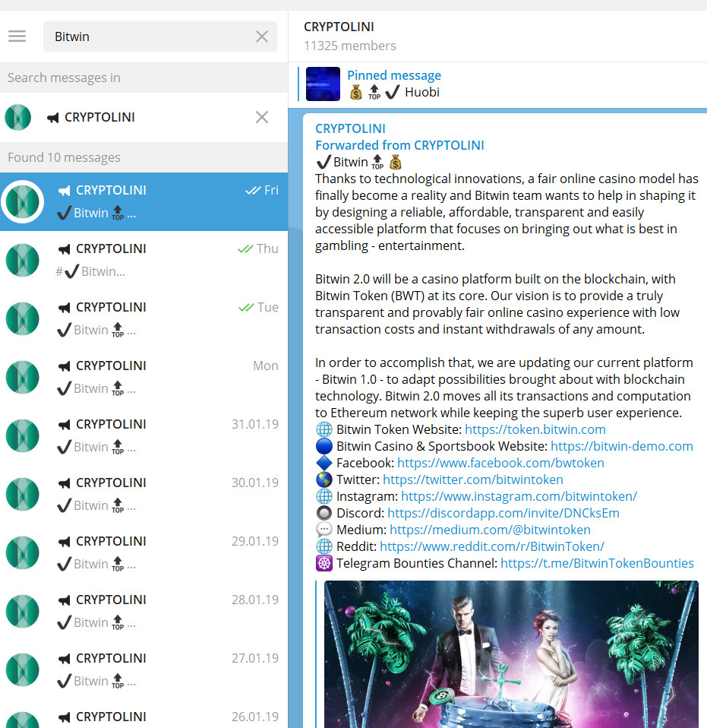Open the search result dated 29.01.19
This screenshot has width=707, height=728.
click(x=144, y=552)
